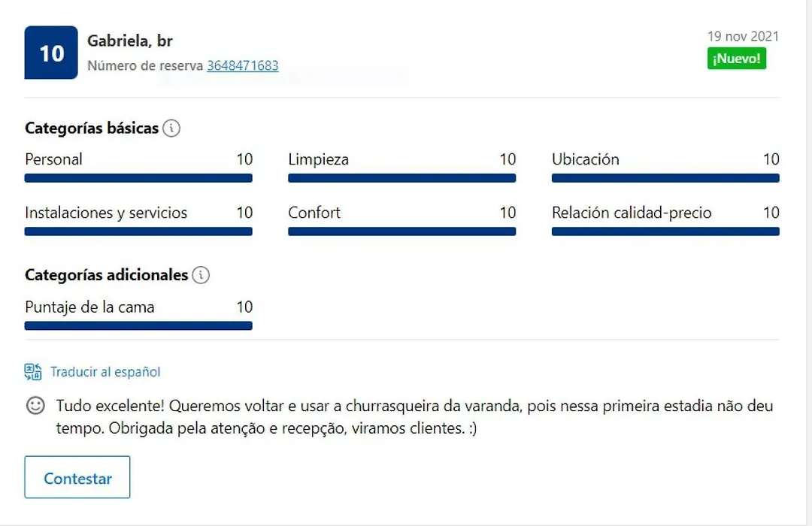Click the Confort rating bar
This screenshot has width=812, height=526.
pos(401,231)
